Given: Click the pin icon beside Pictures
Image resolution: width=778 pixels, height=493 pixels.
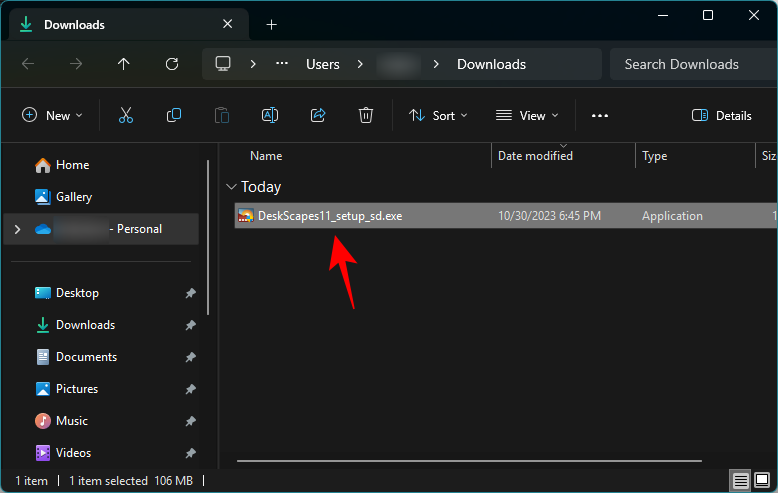Looking at the screenshot, I should click(x=191, y=389).
